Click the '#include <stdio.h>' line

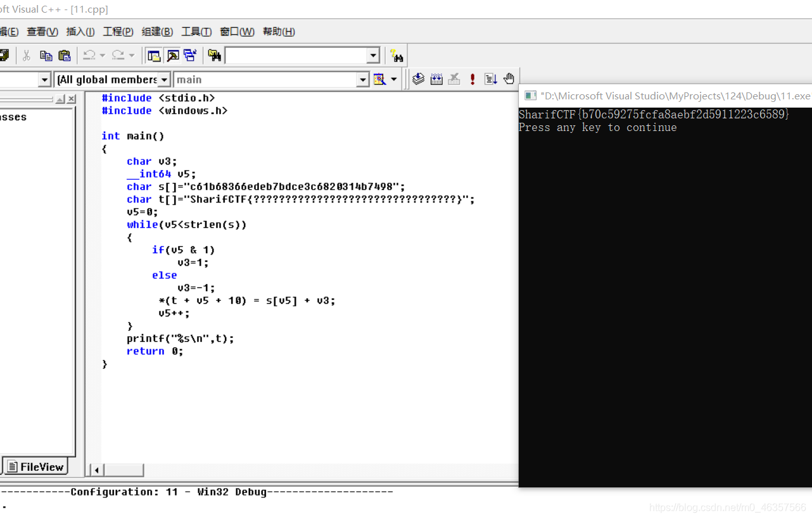pyautogui.click(x=158, y=98)
